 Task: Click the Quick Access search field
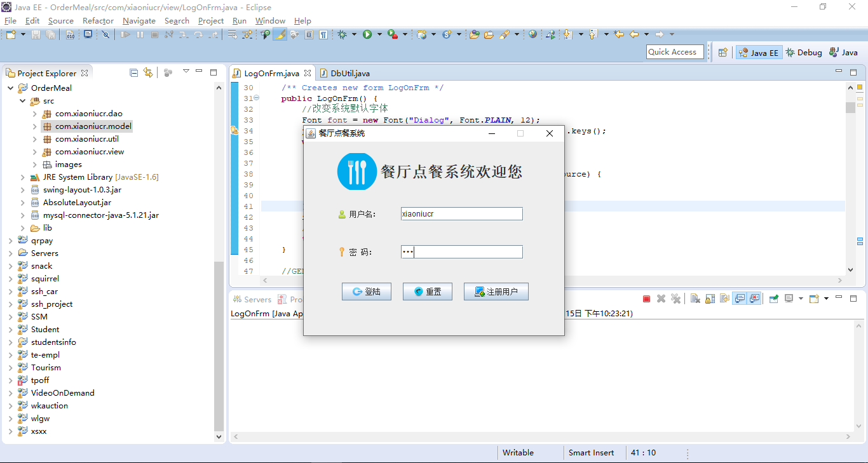[674, 52]
